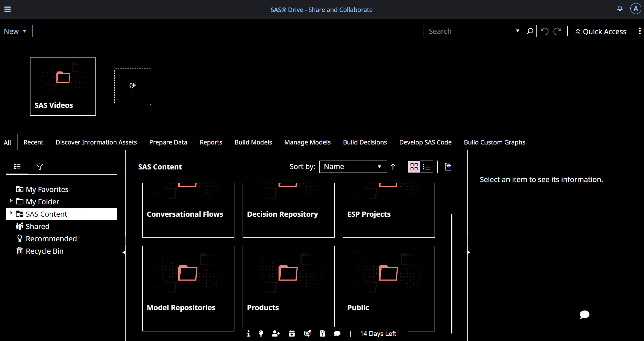Switch to the Reports tab
Screen dimensions: 644x341
pyautogui.click(x=211, y=142)
